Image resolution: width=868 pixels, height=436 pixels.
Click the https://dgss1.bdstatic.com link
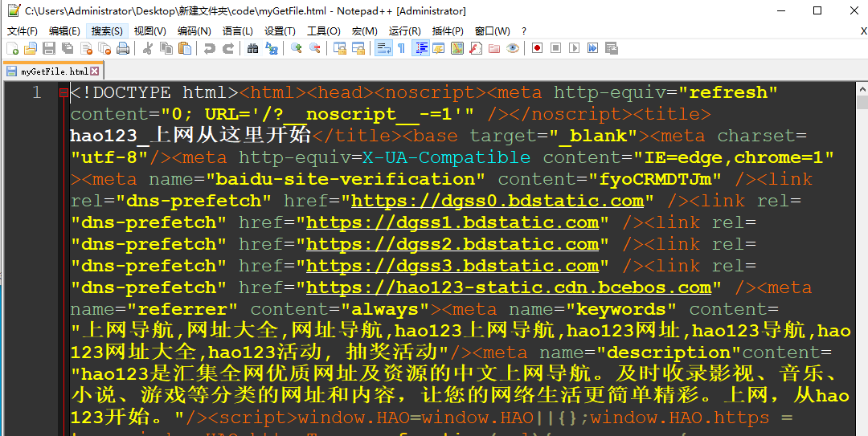point(452,222)
